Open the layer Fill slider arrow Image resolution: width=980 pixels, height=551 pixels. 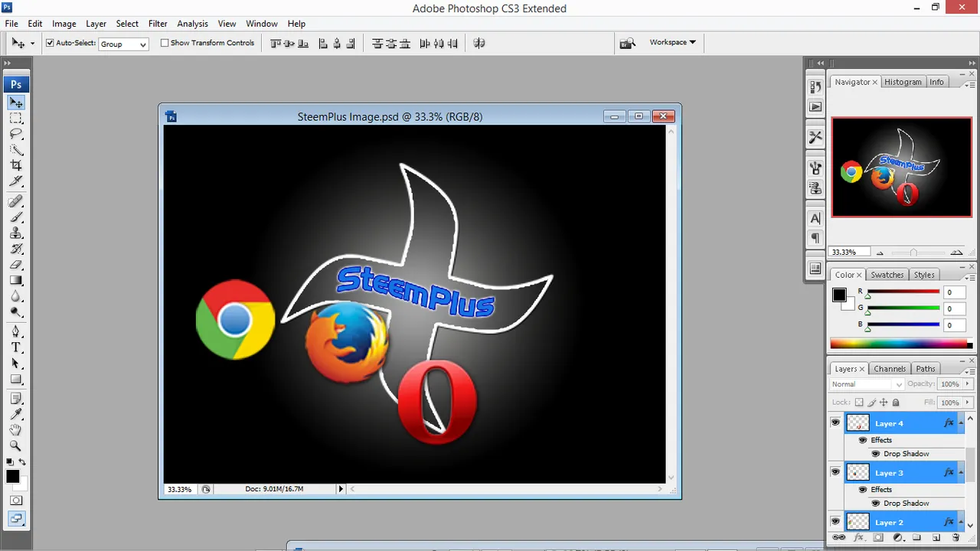[968, 403]
